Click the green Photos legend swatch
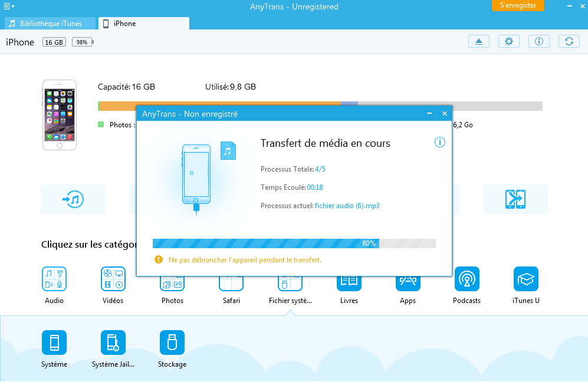Screen dimensions: 588x382 click(101, 124)
